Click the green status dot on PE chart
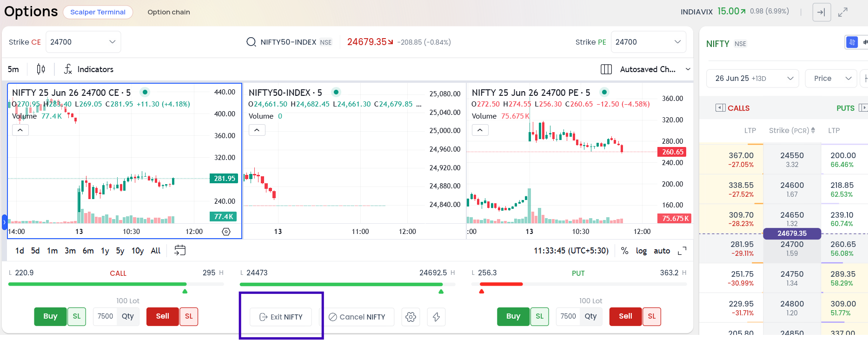 tap(604, 92)
